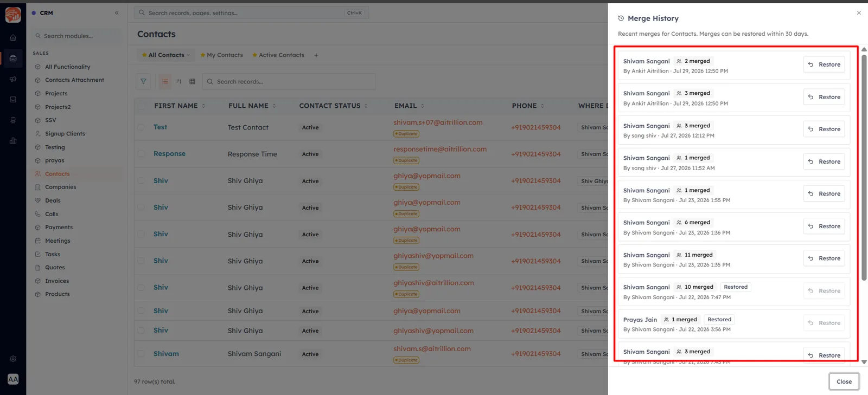
Task: Check the Shivam Sangani row checkbox
Action: (x=141, y=354)
